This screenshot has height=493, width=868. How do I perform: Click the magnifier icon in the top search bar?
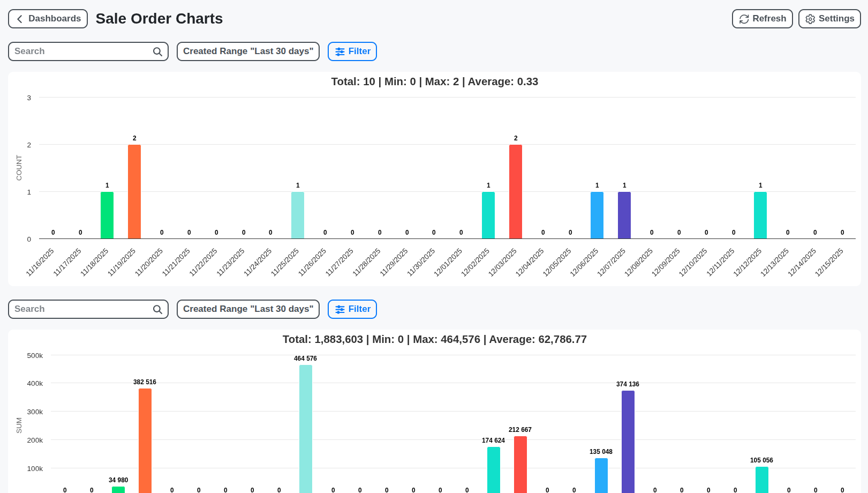157,51
